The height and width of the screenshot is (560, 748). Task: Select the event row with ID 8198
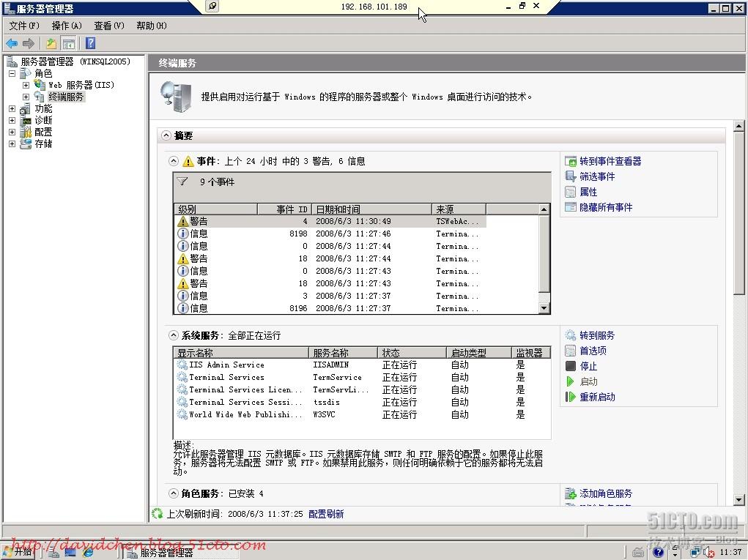[x=331, y=234]
